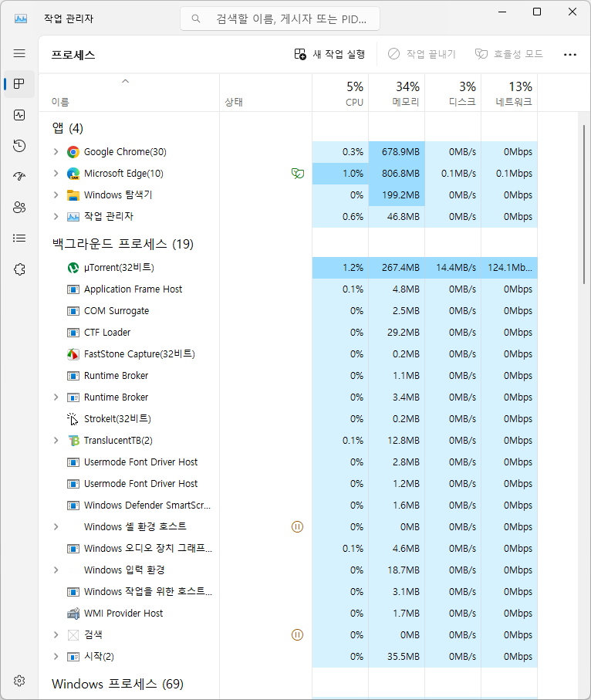Open the more options ellipsis menu
The height and width of the screenshot is (700, 591).
click(x=570, y=55)
